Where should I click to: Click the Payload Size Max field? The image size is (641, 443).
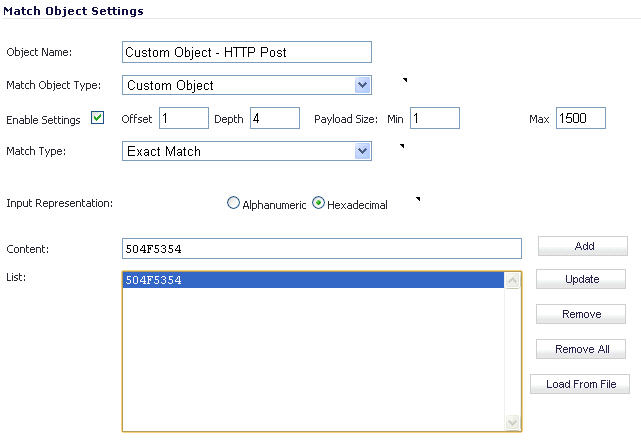point(581,118)
